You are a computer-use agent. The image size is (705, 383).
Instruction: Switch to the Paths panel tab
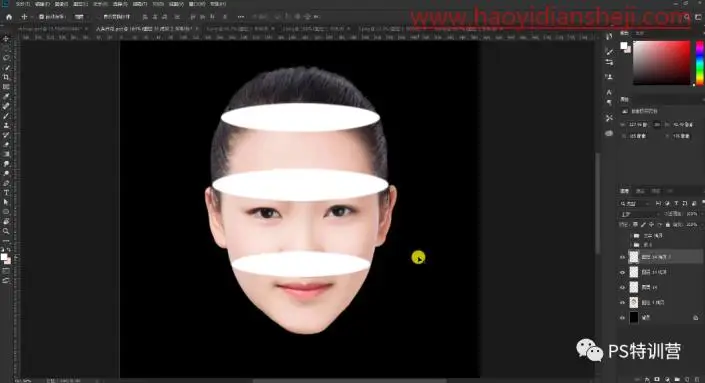point(656,192)
